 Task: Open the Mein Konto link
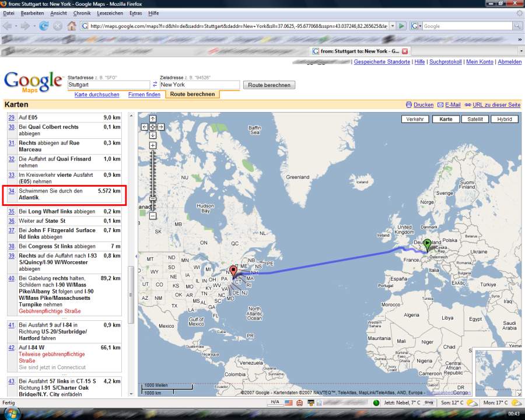[x=480, y=62]
